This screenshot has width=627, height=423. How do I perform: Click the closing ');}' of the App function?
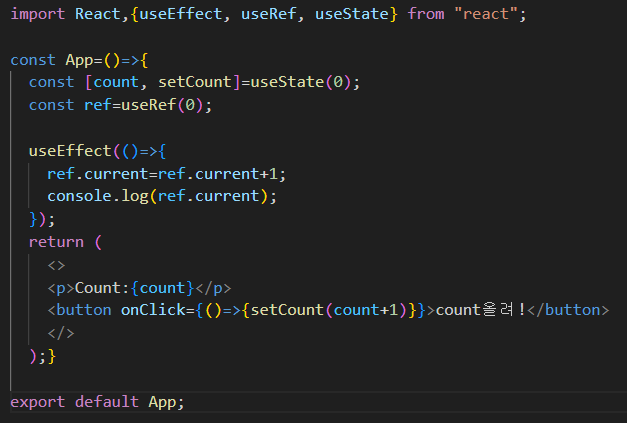(42, 356)
